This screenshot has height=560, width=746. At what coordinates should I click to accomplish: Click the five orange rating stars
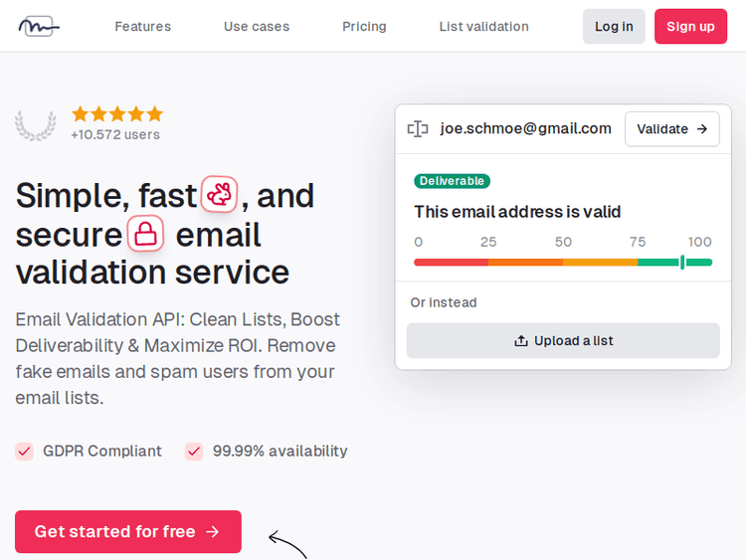click(x=117, y=114)
